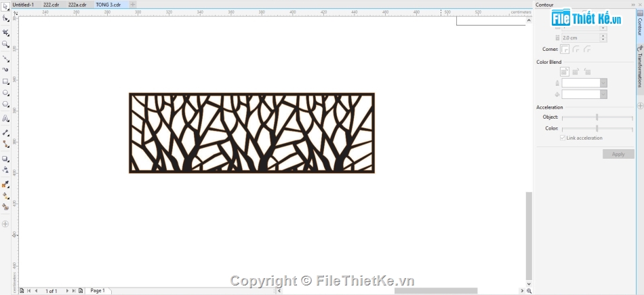This screenshot has width=644, height=295.
Task: Select the Smart Fill tool
Action: [x=5, y=207]
